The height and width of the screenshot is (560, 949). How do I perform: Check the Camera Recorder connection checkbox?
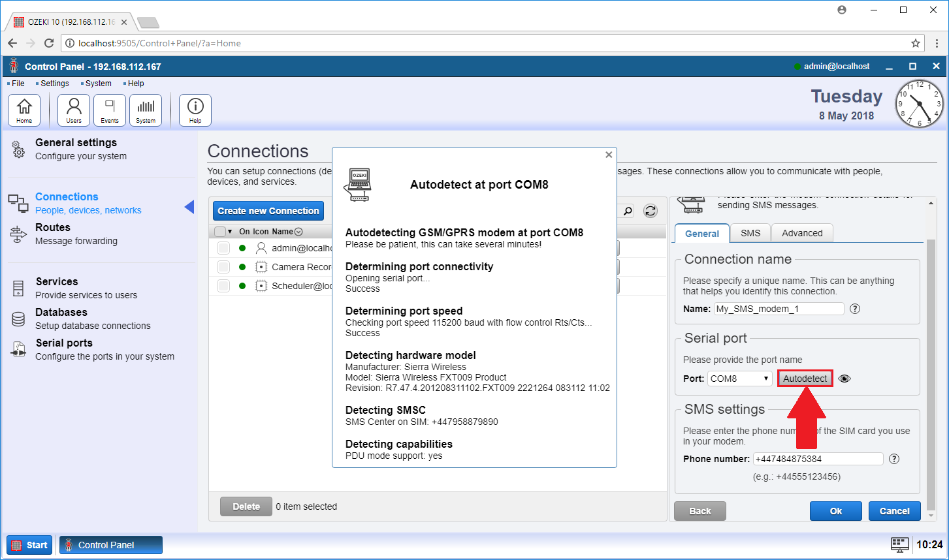tap(223, 267)
